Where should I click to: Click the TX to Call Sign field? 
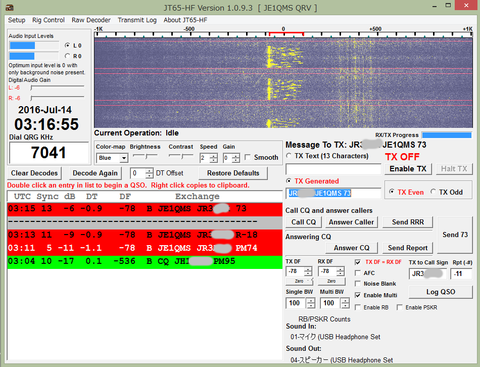428,274
